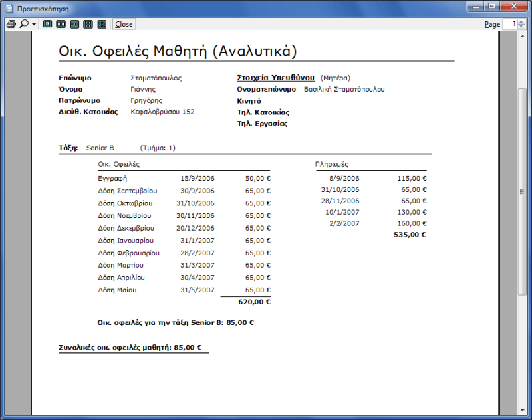Switch to single page view
This screenshot has width=532, height=420.
click(x=47, y=24)
